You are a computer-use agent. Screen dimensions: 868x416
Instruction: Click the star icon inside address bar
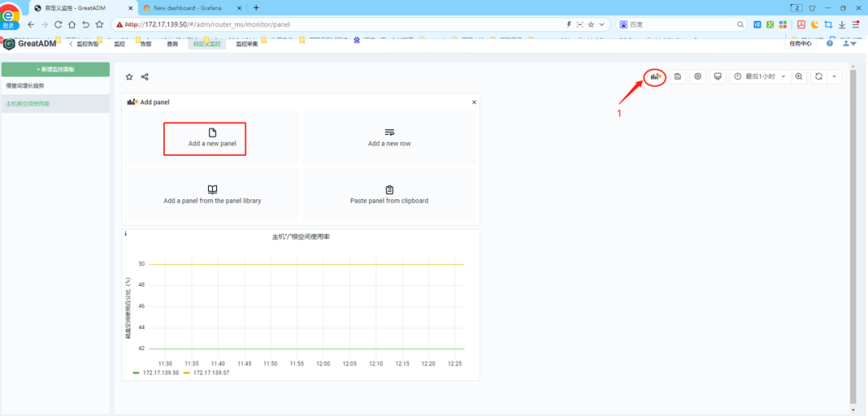coord(591,24)
